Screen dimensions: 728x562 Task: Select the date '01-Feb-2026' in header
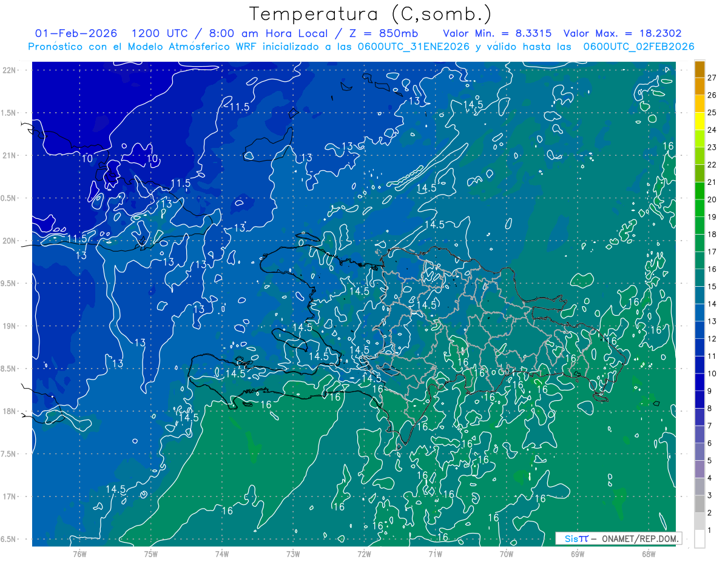click(76, 33)
